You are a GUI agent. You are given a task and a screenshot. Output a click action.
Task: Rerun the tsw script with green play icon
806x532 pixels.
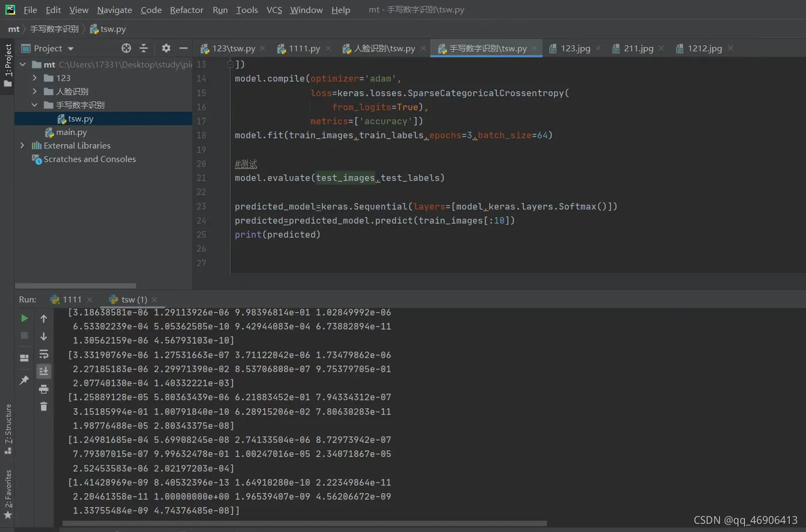click(24, 318)
